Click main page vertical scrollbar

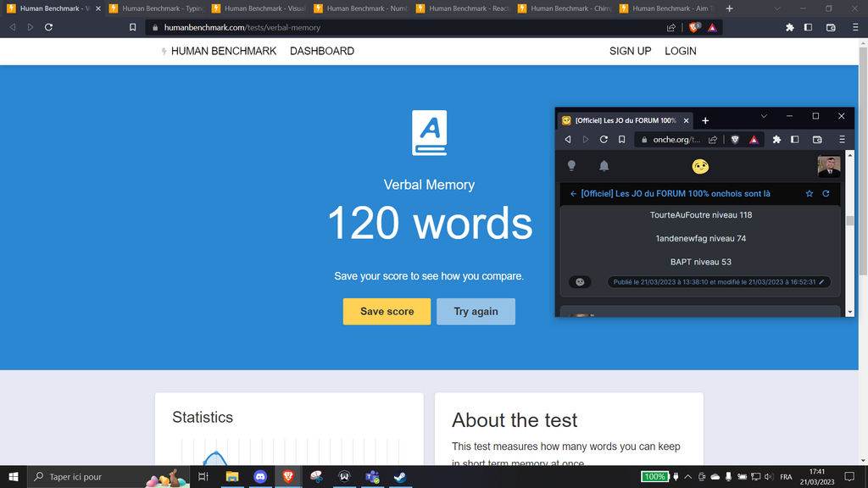(863, 160)
